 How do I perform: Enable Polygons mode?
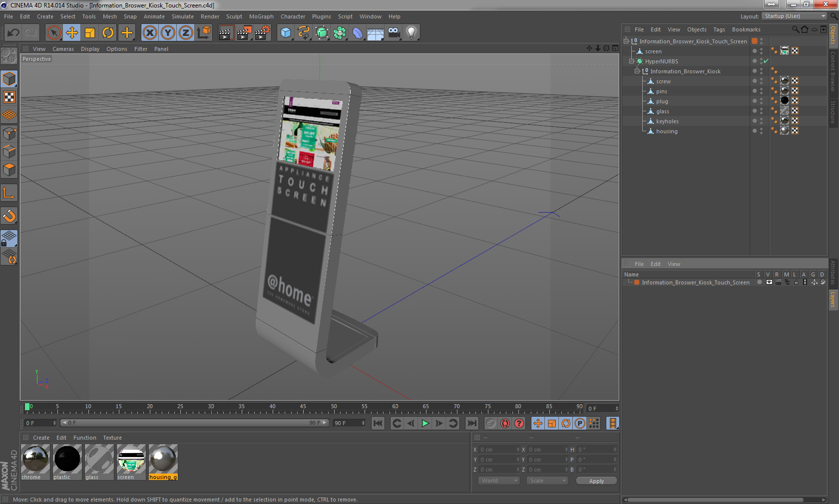click(9, 169)
